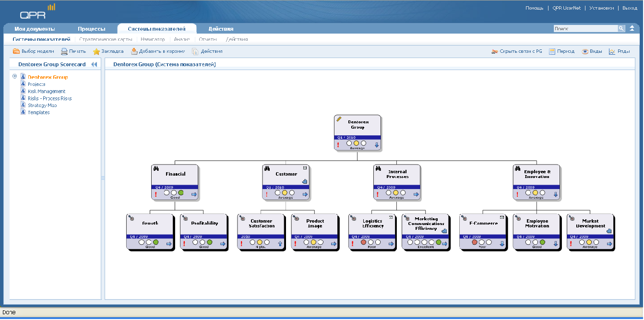The height and width of the screenshot is (320, 644).
Task: Open the Навигатор sub-tab
Action: tap(153, 39)
